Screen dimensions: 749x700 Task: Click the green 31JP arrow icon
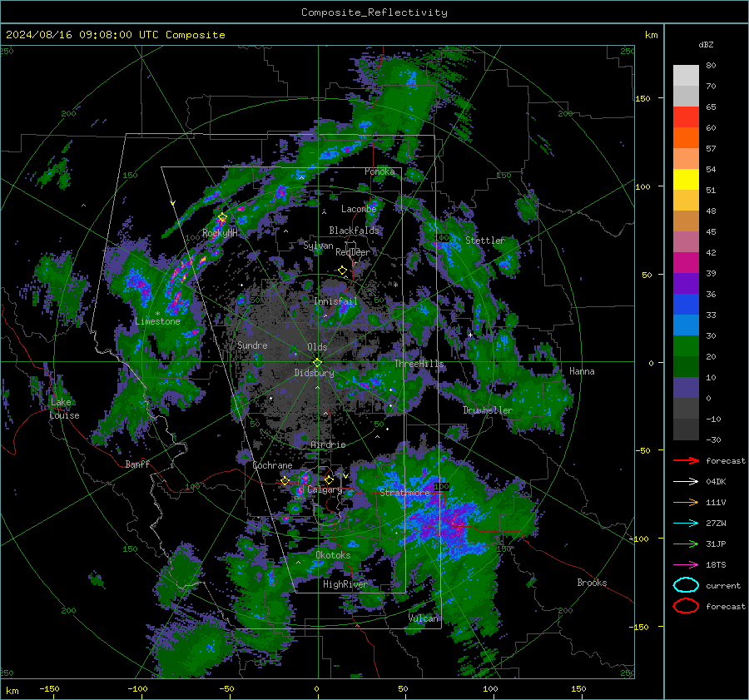(686, 544)
